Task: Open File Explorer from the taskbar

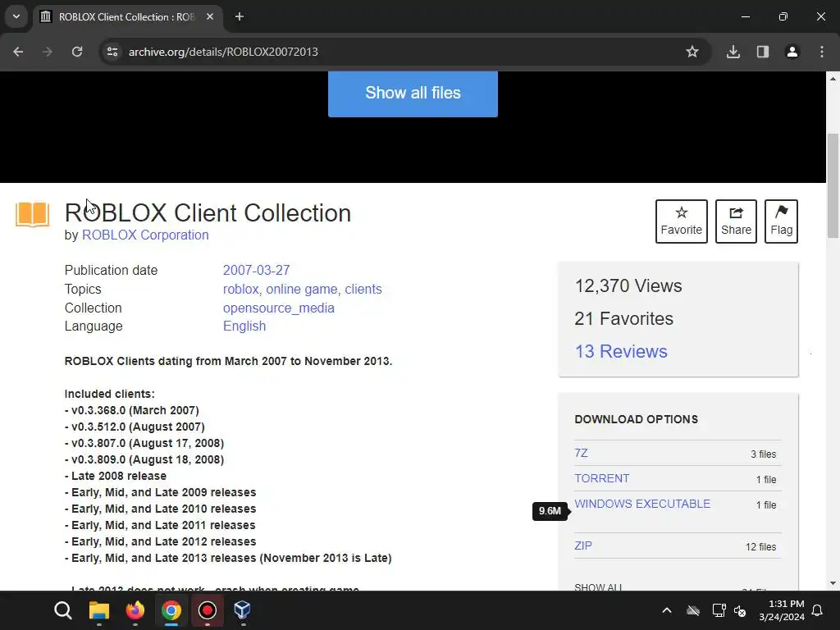Action: pyautogui.click(x=99, y=610)
